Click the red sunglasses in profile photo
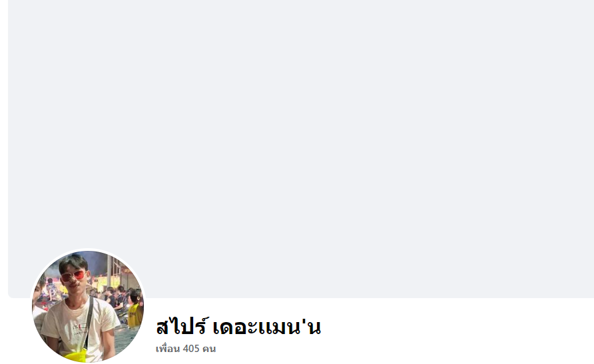The height and width of the screenshot is (364, 594). tap(73, 276)
